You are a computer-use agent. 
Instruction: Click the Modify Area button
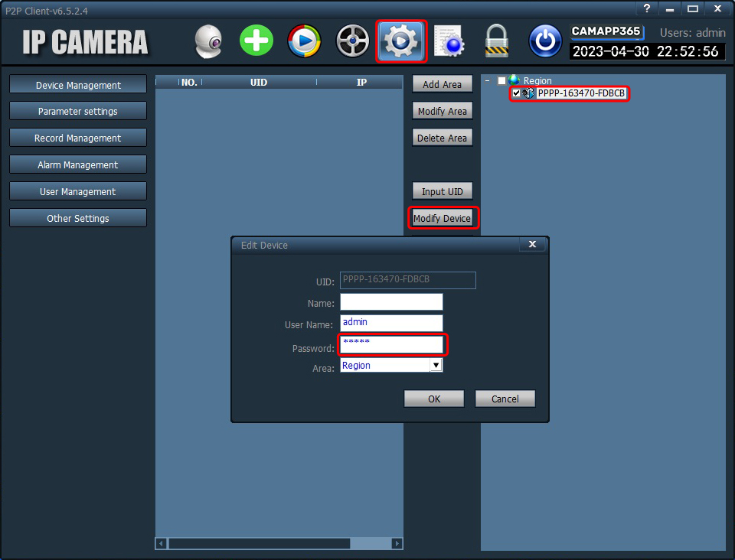(x=442, y=111)
